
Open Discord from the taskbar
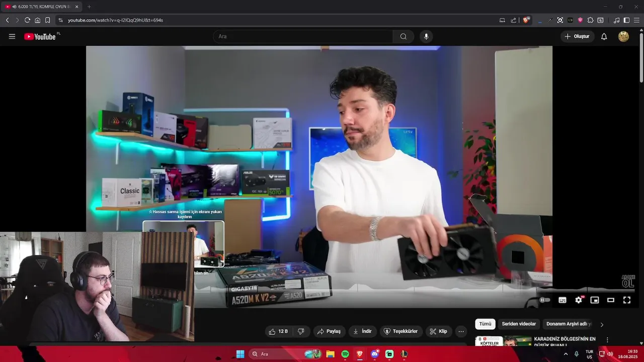[x=374, y=354]
